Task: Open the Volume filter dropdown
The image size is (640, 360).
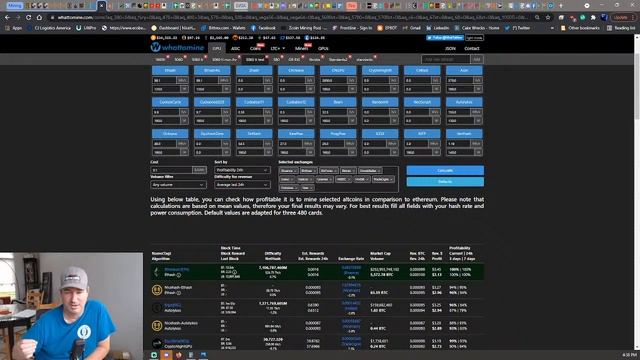Action: pyautogui.click(x=178, y=184)
